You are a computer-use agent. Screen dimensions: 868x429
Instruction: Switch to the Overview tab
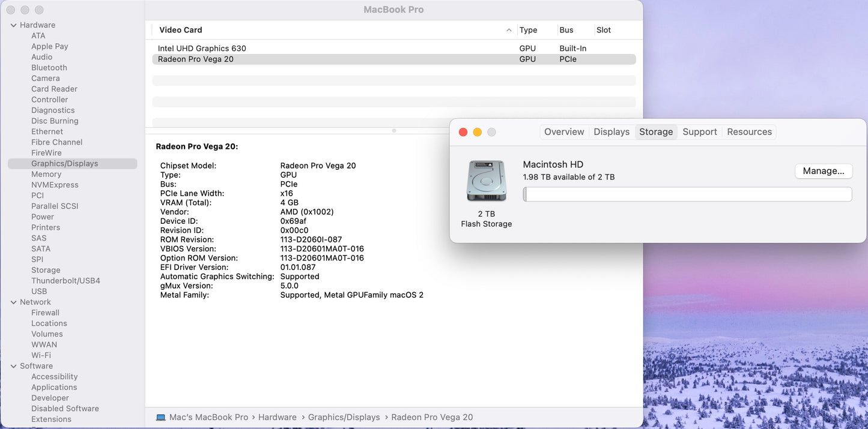tap(563, 131)
